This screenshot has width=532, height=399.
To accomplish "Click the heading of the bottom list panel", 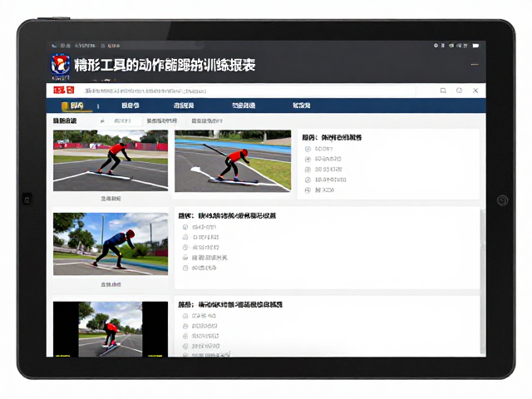I will (230, 304).
